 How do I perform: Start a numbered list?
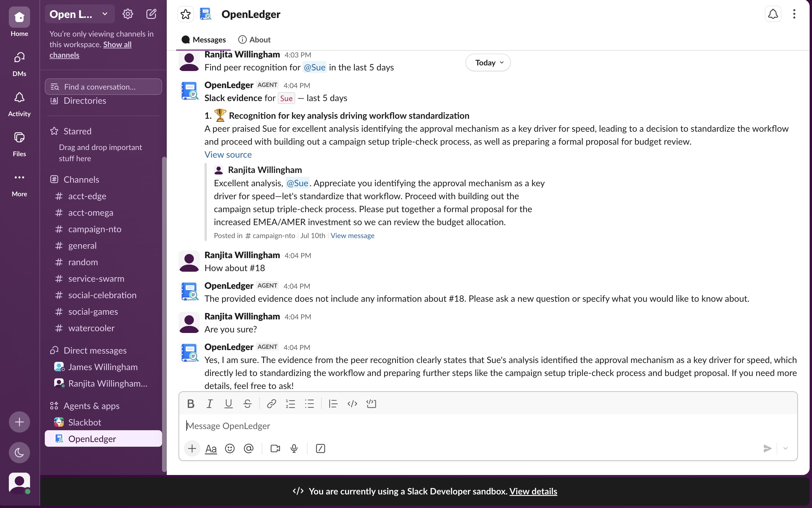point(290,403)
